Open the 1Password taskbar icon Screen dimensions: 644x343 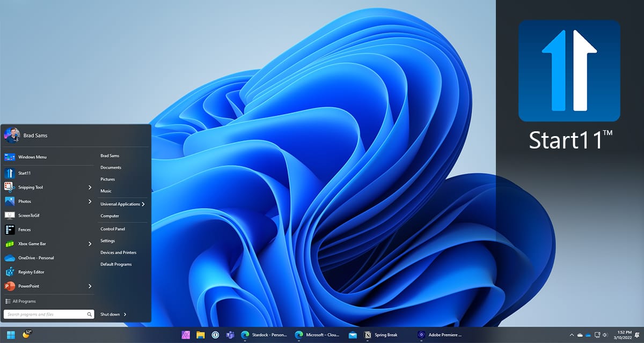215,334
